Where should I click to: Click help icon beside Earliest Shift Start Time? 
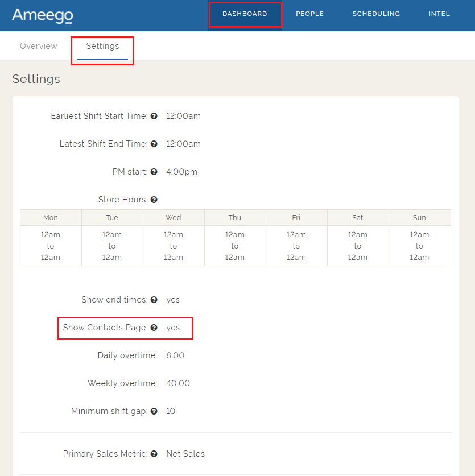click(154, 116)
